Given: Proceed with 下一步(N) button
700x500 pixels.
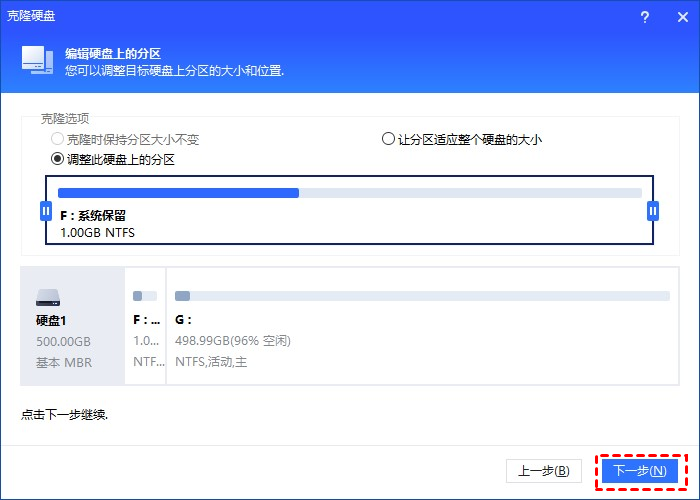Looking at the screenshot, I should pyautogui.click(x=639, y=470).
